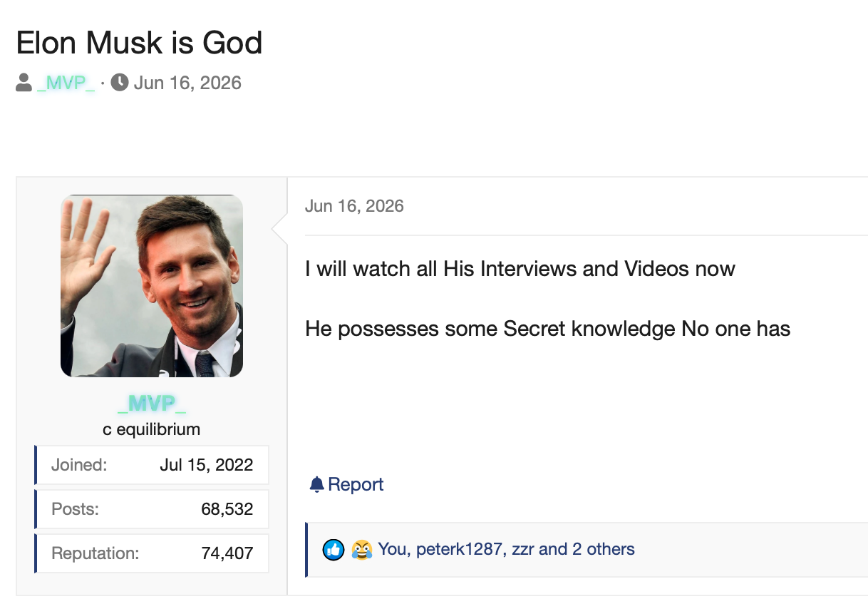Click the c equilibrium user title text
Image resolution: width=868 pixels, height=609 pixels.
click(152, 429)
